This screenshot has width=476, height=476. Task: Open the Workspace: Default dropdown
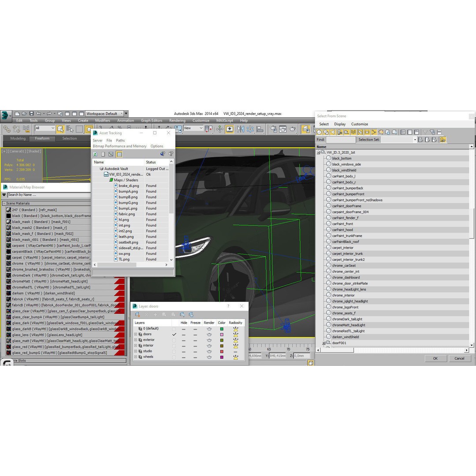coord(104,114)
